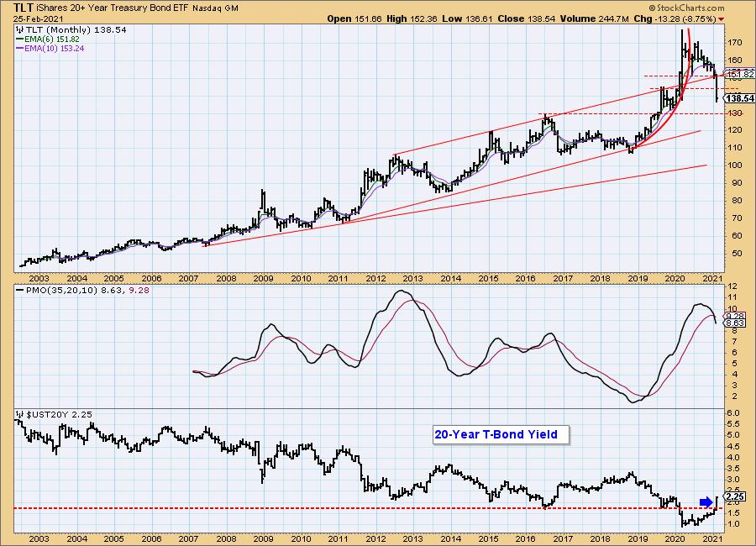Click the 170 price axis label

pyautogui.click(x=735, y=43)
